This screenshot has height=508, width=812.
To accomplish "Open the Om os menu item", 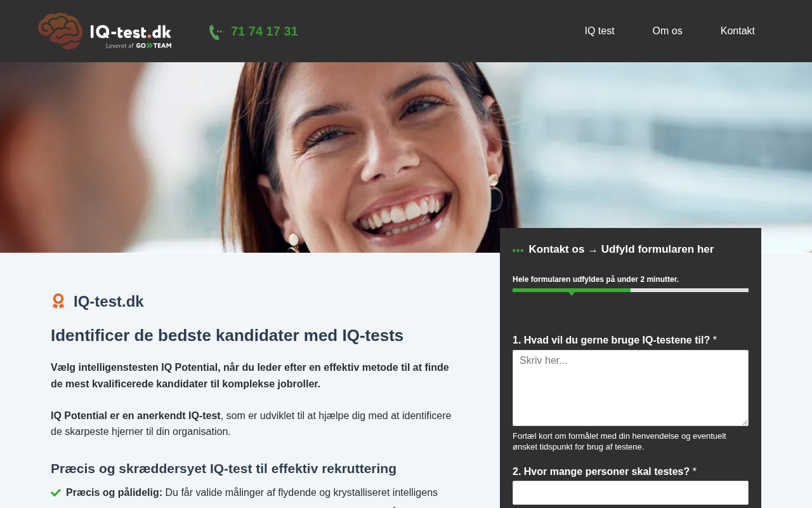I will tap(667, 31).
